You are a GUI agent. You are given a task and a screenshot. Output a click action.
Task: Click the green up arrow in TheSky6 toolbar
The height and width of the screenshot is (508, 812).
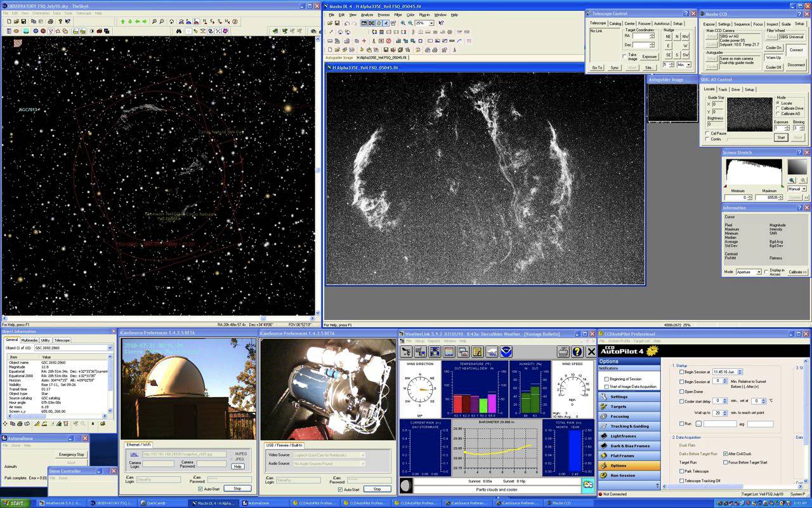pos(122,22)
